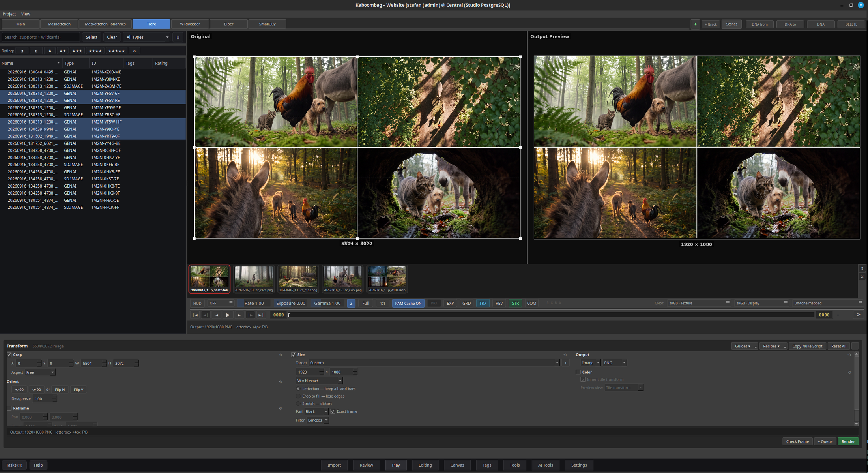Clear the star rating filter
Screen dimensions: 868x473
point(135,51)
